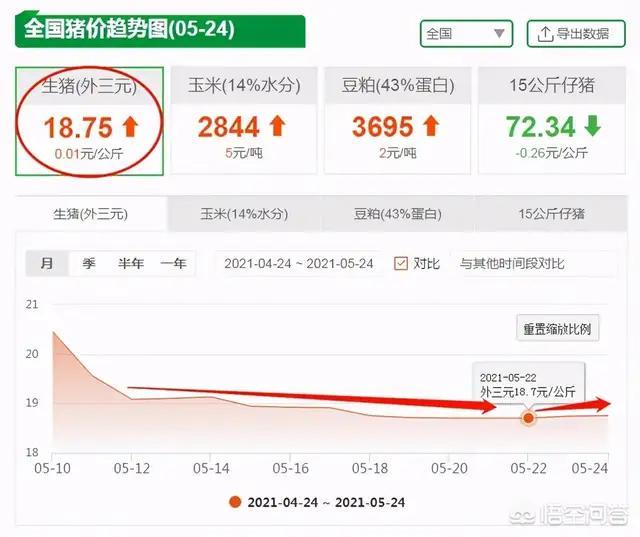Screen dimensions: 640x537
Task: Select the 豆粕(43%蛋白) price card
Action: pyautogui.click(x=398, y=121)
